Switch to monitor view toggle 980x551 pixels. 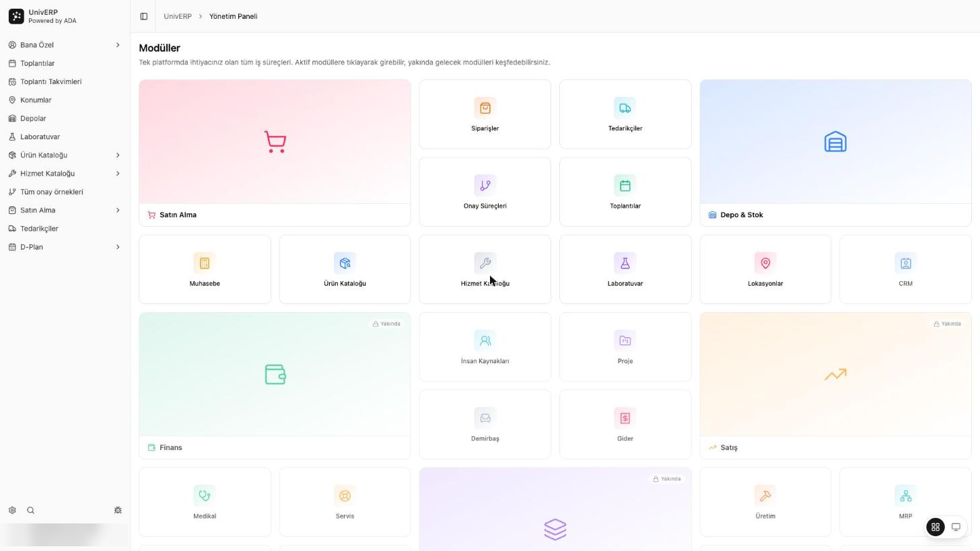tap(955, 527)
